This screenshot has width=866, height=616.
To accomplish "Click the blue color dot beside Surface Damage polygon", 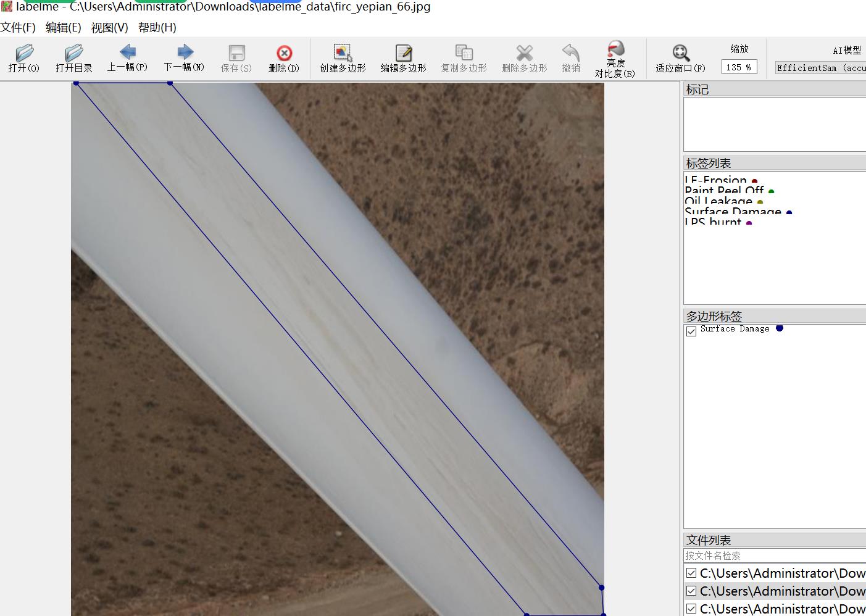I will click(x=780, y=328).
